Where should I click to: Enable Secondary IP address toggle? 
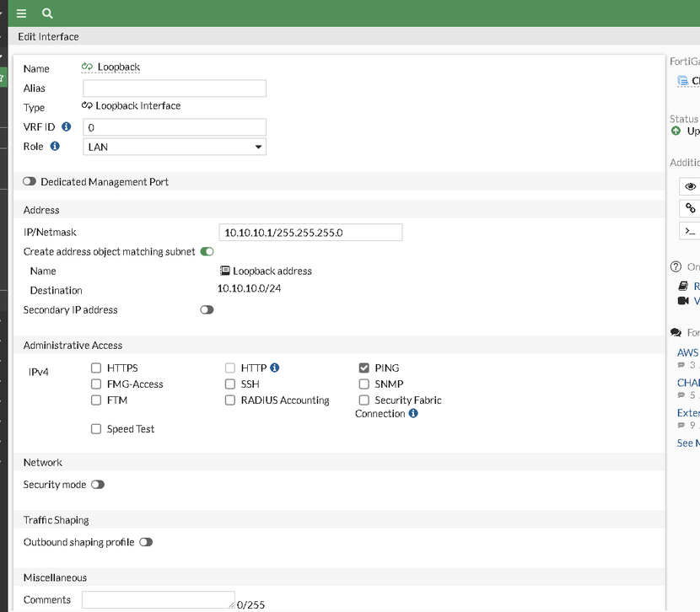(207, 309)
